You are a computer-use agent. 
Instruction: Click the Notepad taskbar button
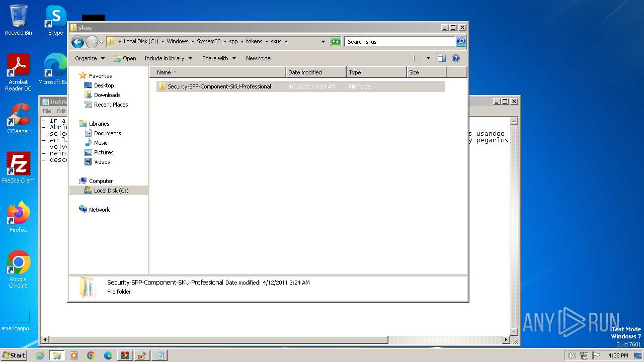pos(159,355)
